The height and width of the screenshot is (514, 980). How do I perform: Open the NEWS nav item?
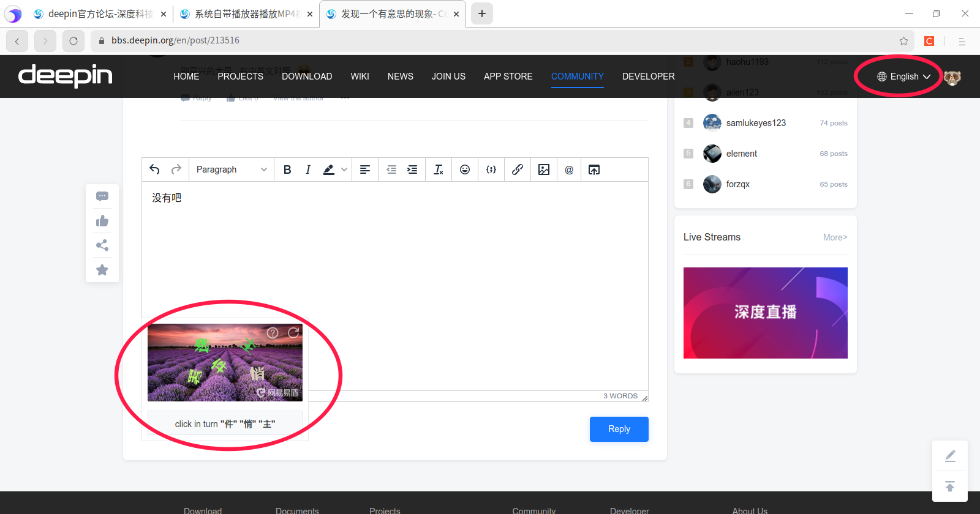click(401, 76)
